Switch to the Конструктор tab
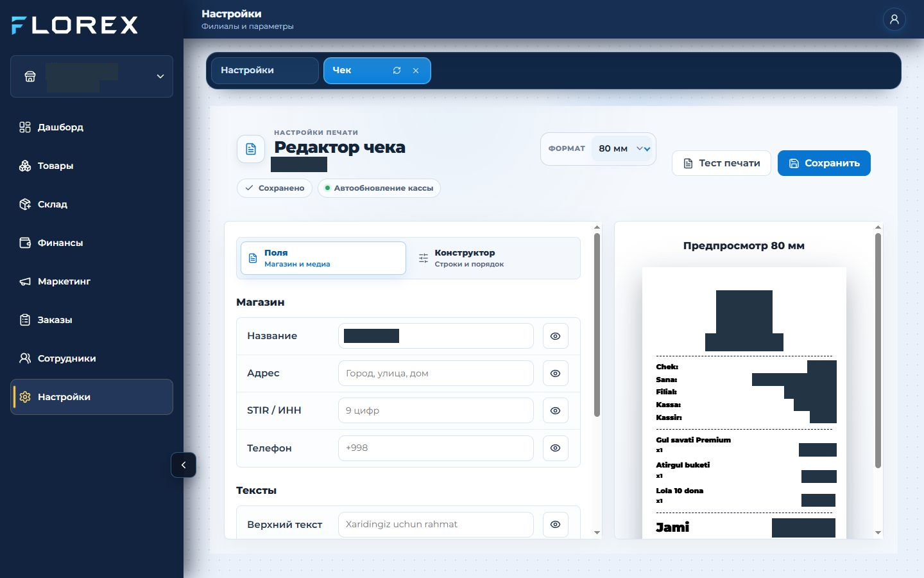Screen dimensions: 924x578 tap(493, 258)
